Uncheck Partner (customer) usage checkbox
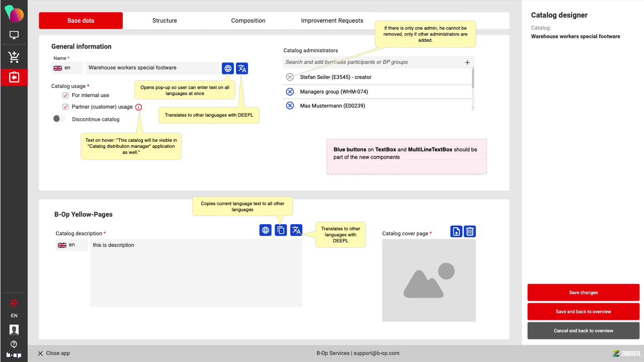Viewport: 644px width, 362px height. tap(65, 107)
